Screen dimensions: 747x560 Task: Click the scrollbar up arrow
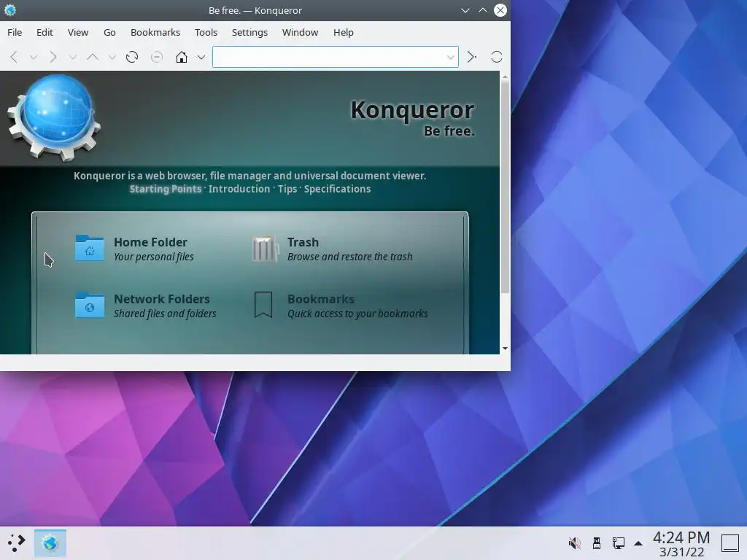[x=505, y=76]
